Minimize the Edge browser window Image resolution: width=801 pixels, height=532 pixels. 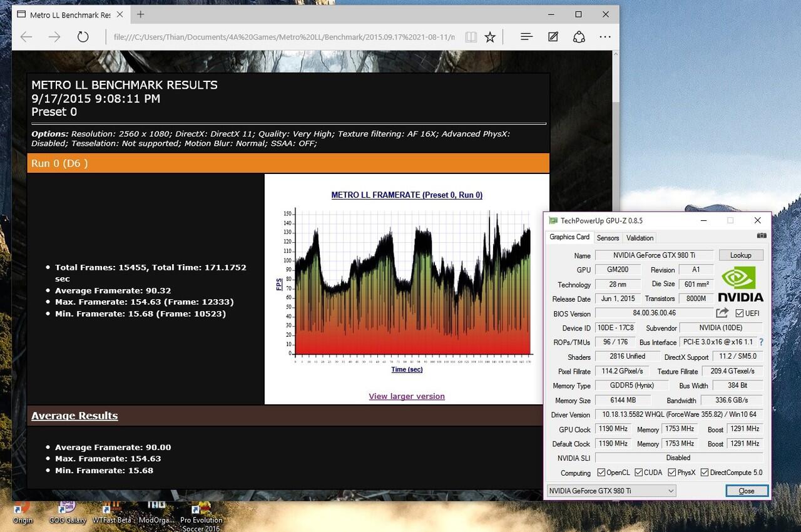(551, 14)
